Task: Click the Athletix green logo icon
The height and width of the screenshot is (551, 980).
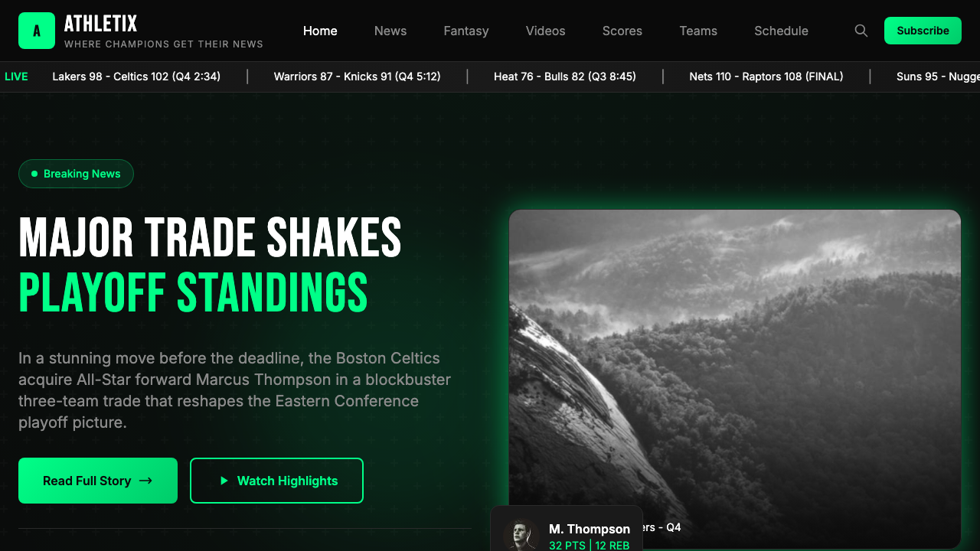Action: [37, 31]
